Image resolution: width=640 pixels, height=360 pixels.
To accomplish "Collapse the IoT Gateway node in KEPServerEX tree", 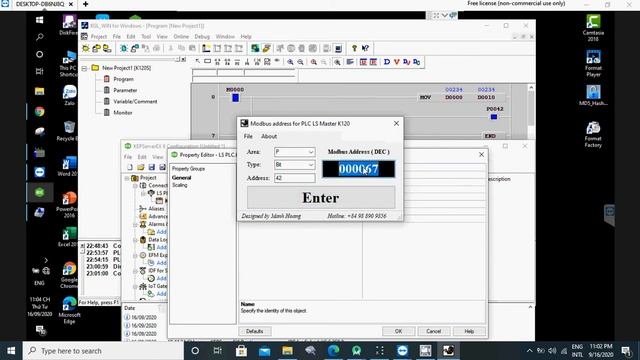I will (135, 286).
